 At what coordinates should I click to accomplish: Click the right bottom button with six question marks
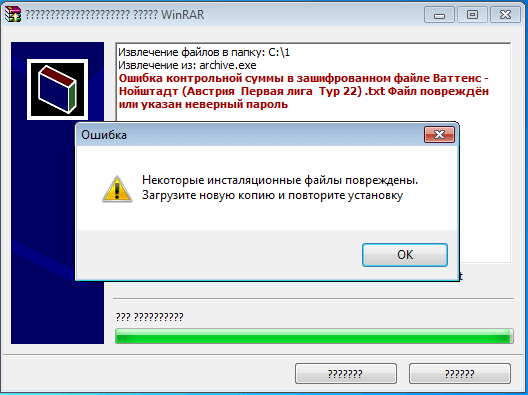460,373
